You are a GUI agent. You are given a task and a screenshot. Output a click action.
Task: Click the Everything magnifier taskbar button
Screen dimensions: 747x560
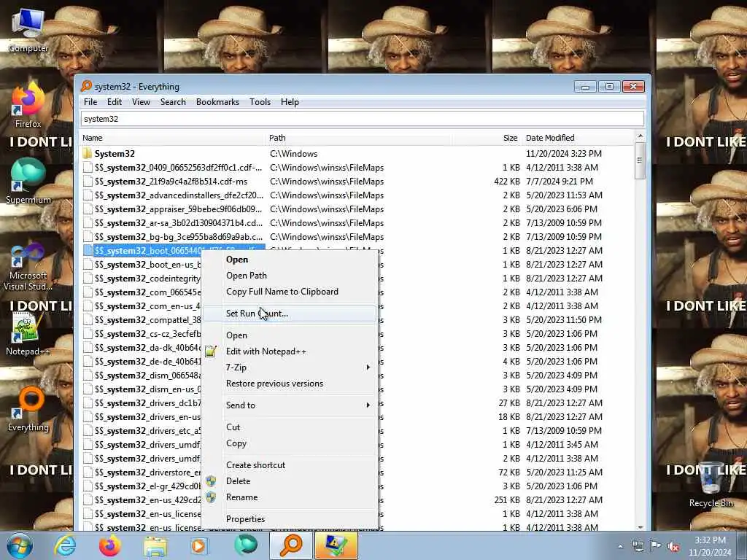[290, 545]
